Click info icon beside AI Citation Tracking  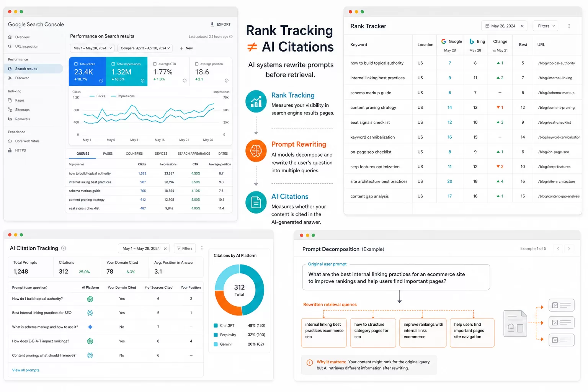click(x=64, y=248)
